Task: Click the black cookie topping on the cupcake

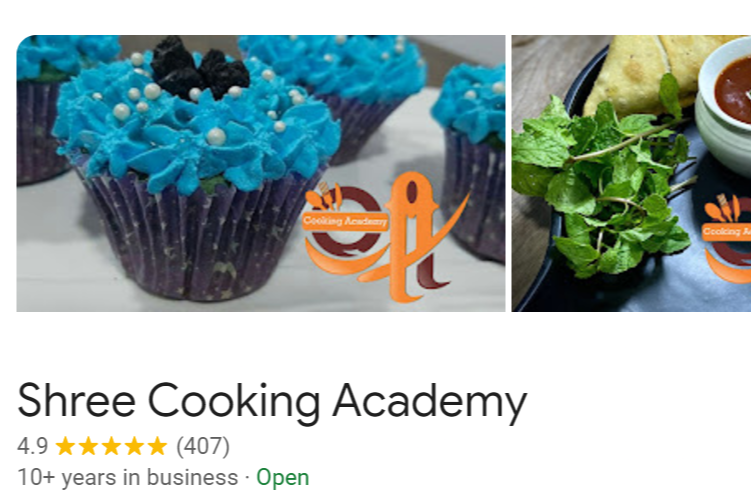Action: pyautogui.click(x=200, y=68)
